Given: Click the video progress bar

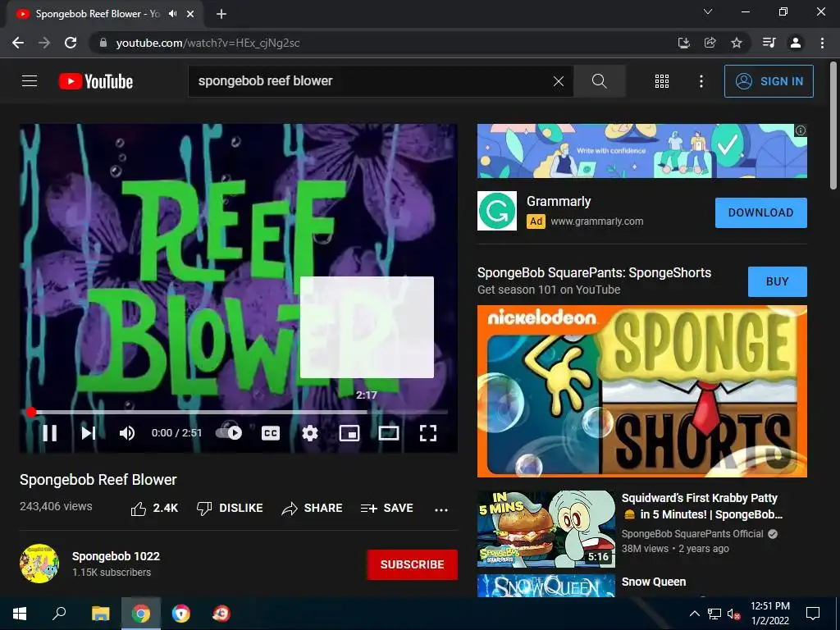Looking at the screenshot, I should (239, 412).
